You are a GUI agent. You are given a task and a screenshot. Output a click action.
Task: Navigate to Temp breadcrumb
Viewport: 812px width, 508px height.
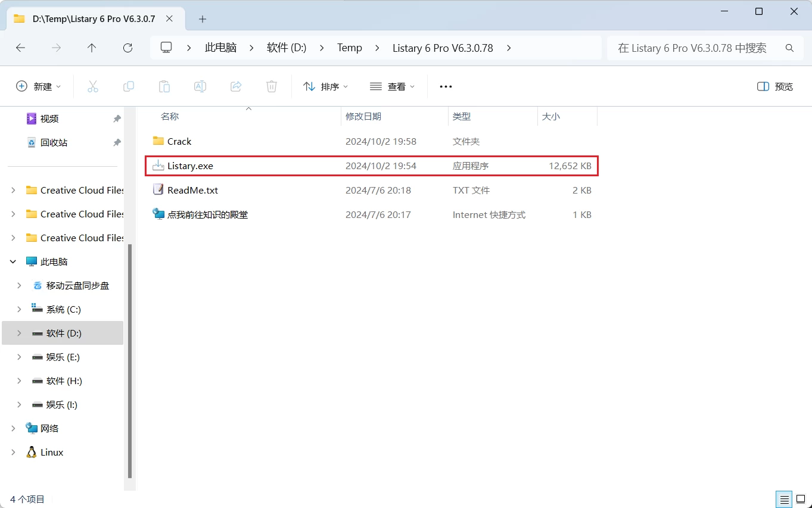[x=350, y=48]
